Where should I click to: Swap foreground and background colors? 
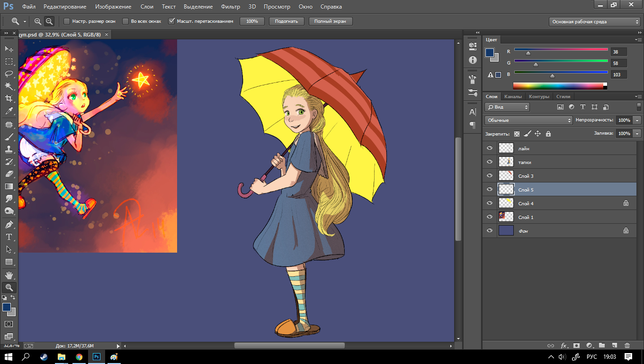13,297
